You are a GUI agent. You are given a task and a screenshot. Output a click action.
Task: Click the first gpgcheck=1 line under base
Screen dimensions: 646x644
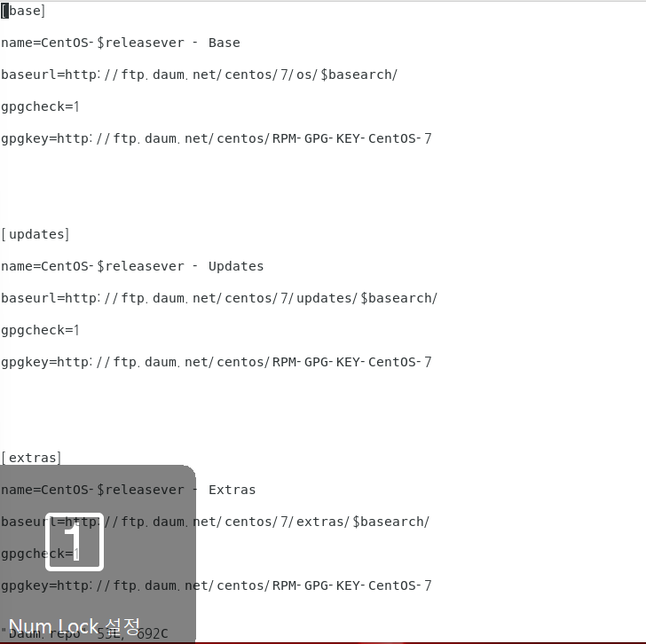pyautogui.click(x=40, y=106)
